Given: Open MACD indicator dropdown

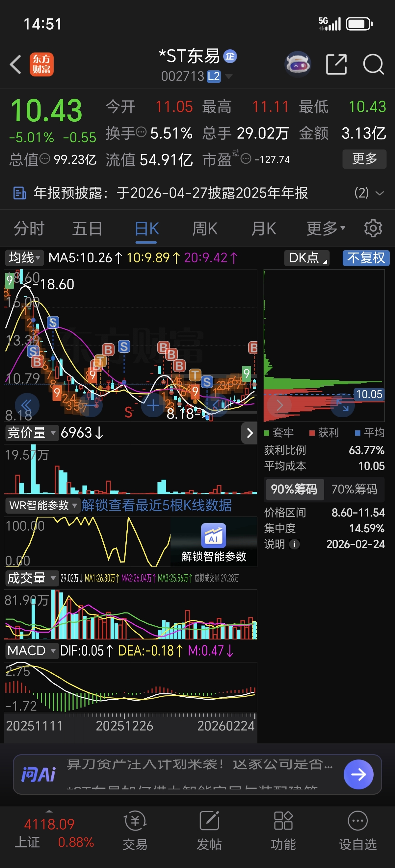Looking at the screenshot, I should coord(31,650).
